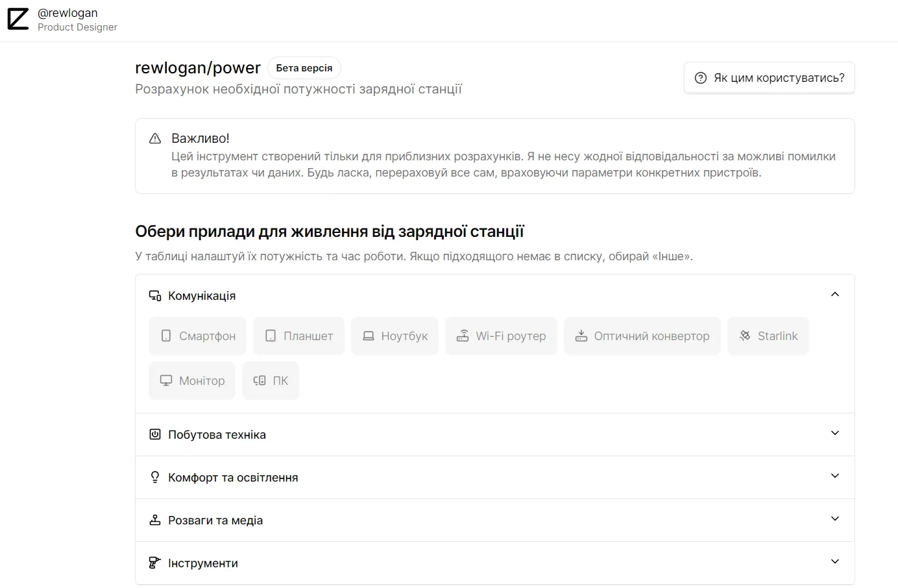Select the Монітор display icon
Image resolution: width=898 pixels, height=588 pixels.
pos(165,380)
